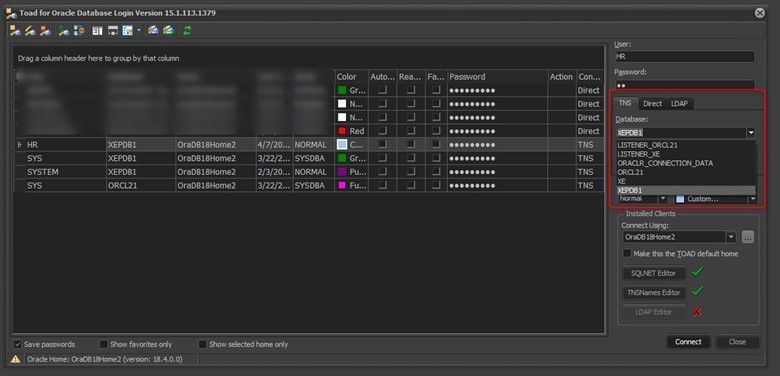Click the import connections globe icon
780x376 pixels.
click(x=153, y=31)
